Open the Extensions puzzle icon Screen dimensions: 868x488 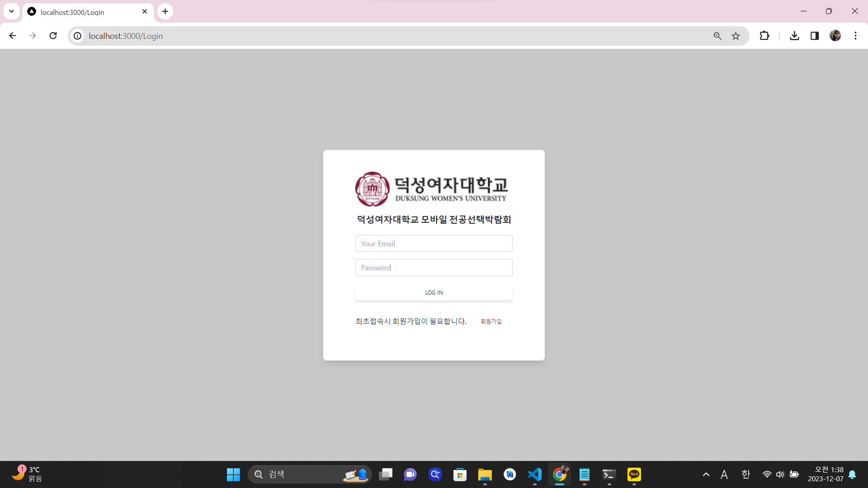764,36
